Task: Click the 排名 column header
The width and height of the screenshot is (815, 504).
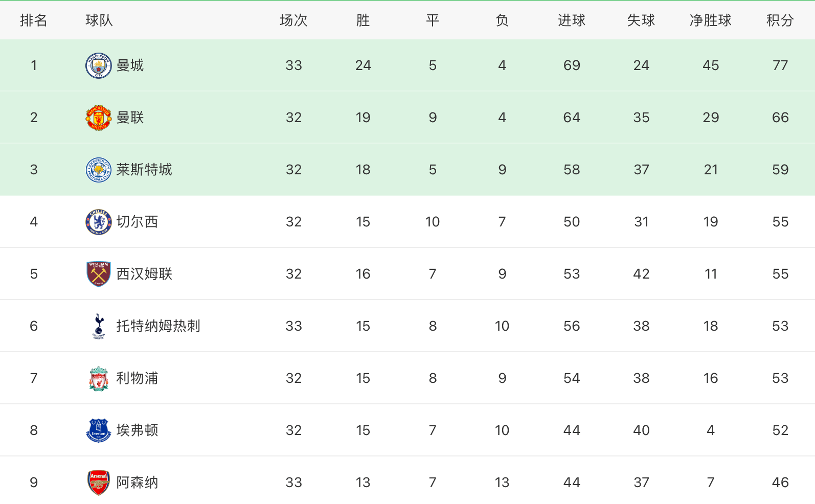Action: (x=34, y=20)
